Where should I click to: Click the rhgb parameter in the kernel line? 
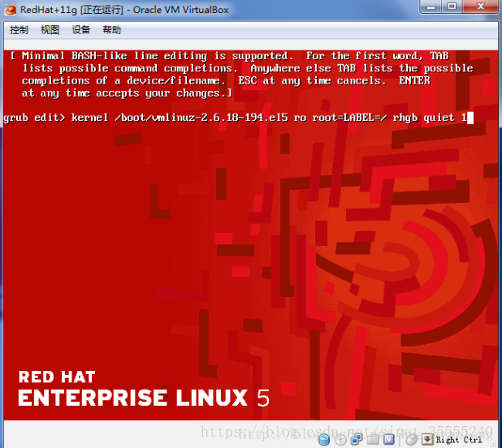[405, 118]
